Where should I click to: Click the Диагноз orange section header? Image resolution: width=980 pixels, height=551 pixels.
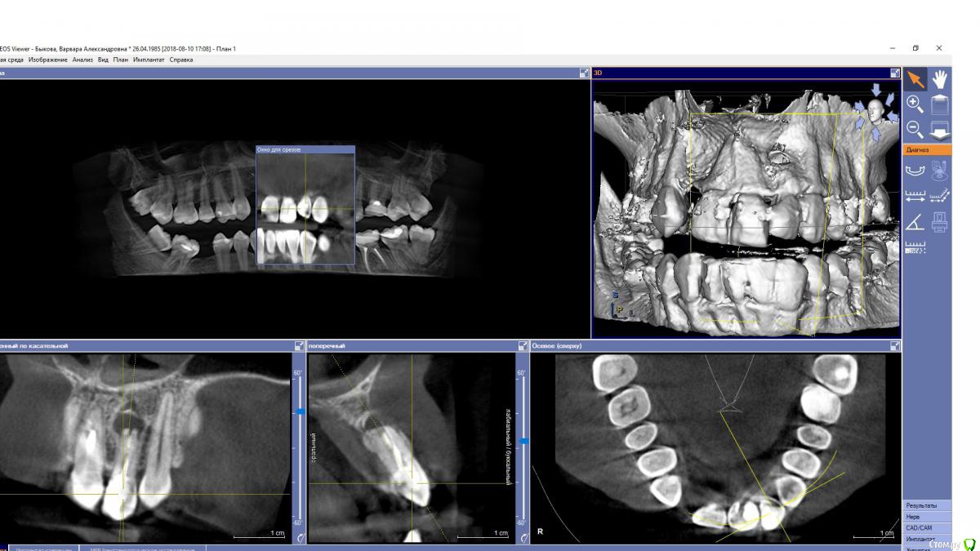coord(927,150)
